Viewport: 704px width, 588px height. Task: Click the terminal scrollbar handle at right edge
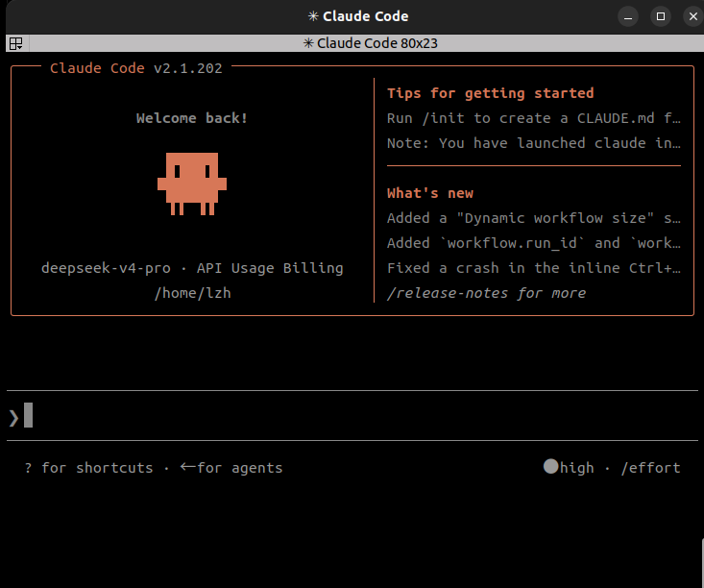[702, 561]
